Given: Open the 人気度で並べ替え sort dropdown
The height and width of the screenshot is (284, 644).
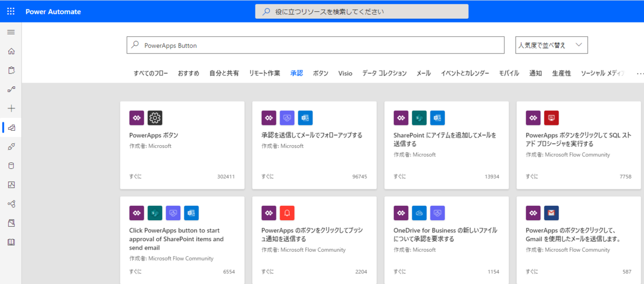Looking at the screenshot, I should tap(551, 45).
